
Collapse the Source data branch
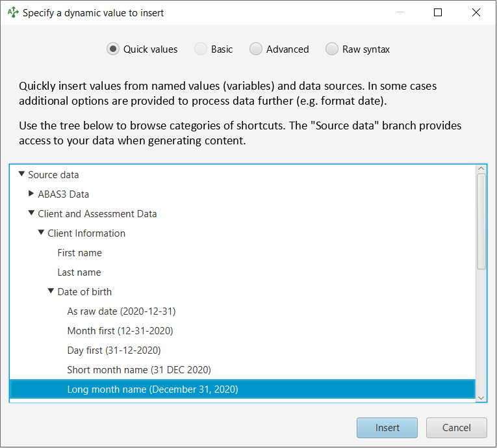click(x=21, y=174)
